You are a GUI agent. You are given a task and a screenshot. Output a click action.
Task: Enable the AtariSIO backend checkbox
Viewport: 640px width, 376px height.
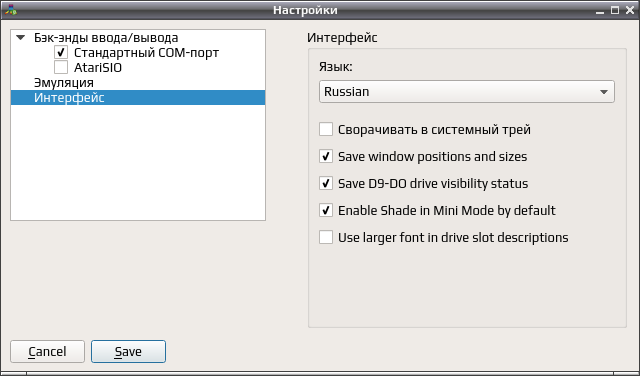(61, 67)
